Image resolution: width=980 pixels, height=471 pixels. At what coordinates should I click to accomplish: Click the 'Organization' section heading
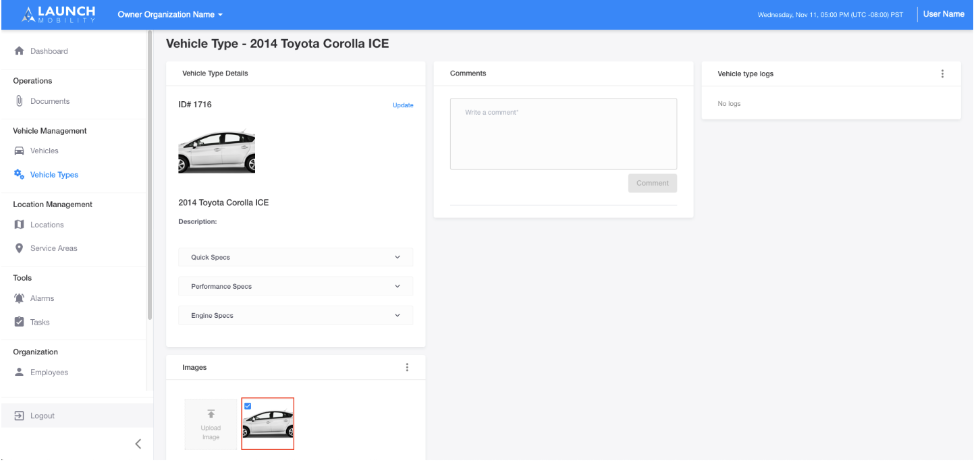[35, 352]
